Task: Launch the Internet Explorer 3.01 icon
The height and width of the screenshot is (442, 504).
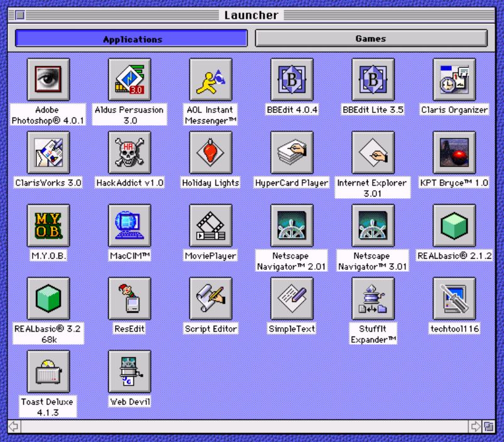Action: coord(373,153)
